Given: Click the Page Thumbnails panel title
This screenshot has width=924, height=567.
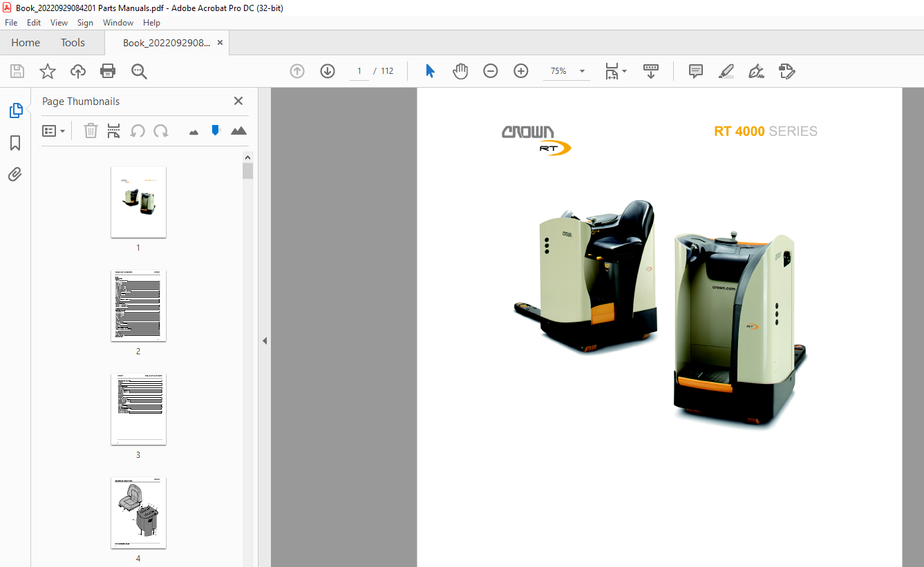Looking at the screenshot, I should pos(81,101).
